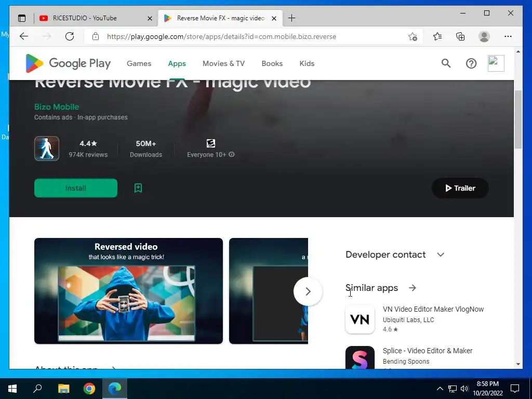Open the Kids section
The height and width of the screenshot is (399, 532).
(x=307, y=63)
